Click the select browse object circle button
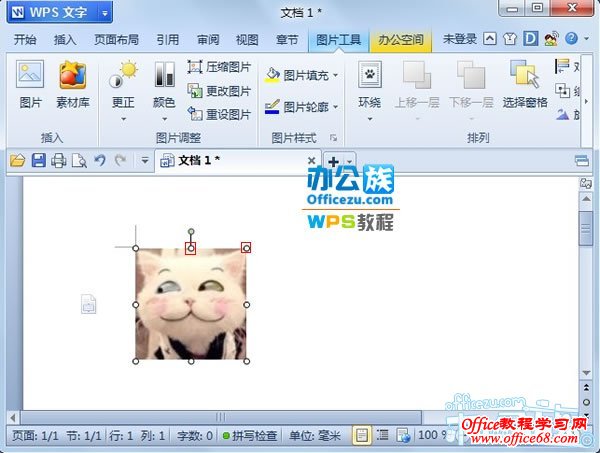600x453 pixels. [x=586, y=402]
